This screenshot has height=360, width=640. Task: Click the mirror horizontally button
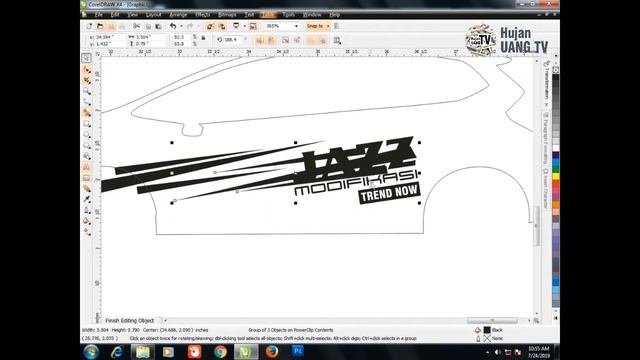(260, 40)
